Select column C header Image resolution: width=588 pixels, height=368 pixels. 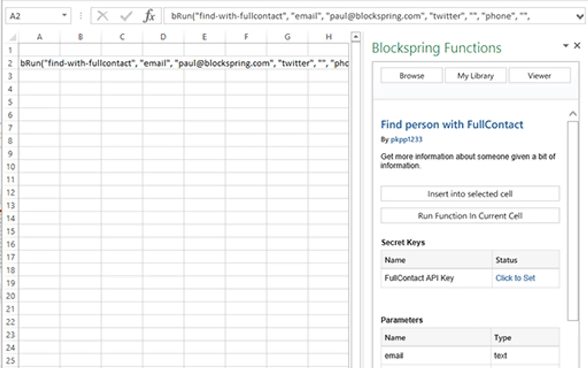click(x=122, y=37)
